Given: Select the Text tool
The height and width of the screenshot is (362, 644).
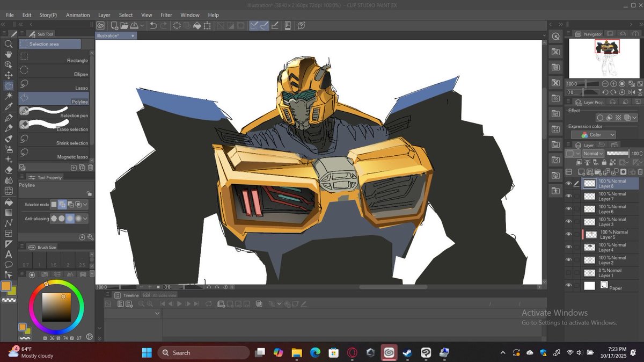Looking at the screenshot, I should [x=9, y=254].
